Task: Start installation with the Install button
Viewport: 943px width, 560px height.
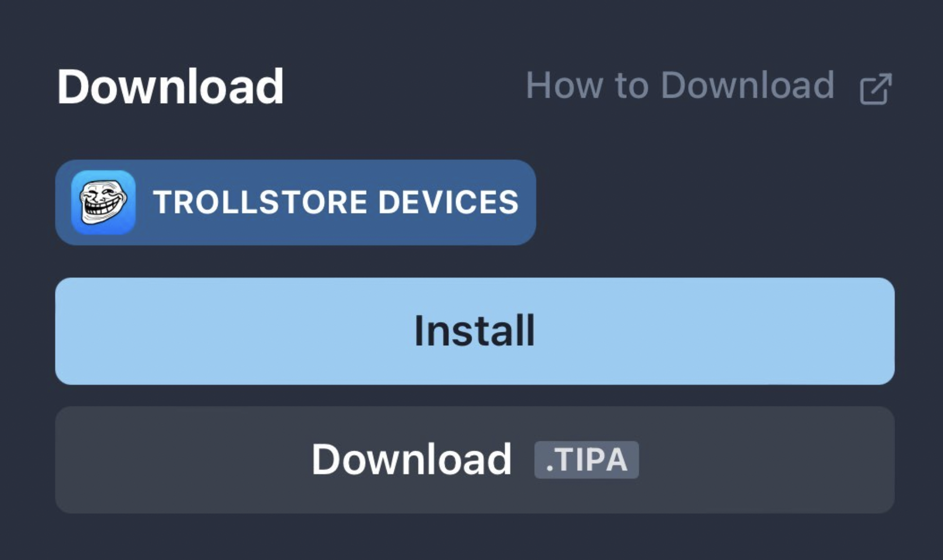Action: (475, 331)
